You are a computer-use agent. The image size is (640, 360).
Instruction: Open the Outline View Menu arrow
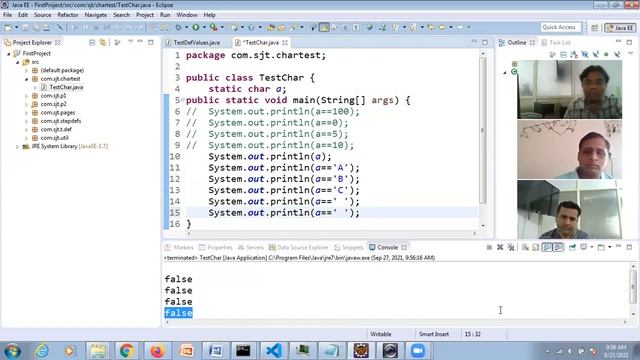pos(630,54)
